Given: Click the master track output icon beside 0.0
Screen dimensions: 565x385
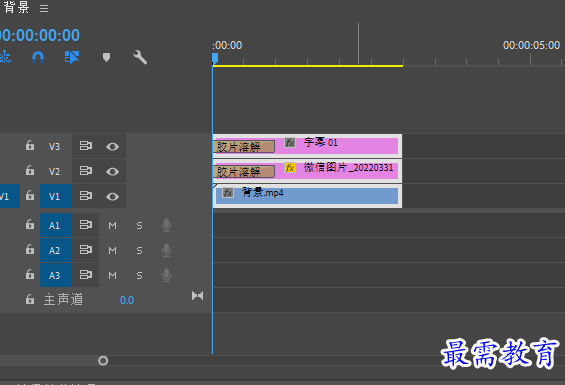Looking at the screenshot, I should [x=197, y=296].
